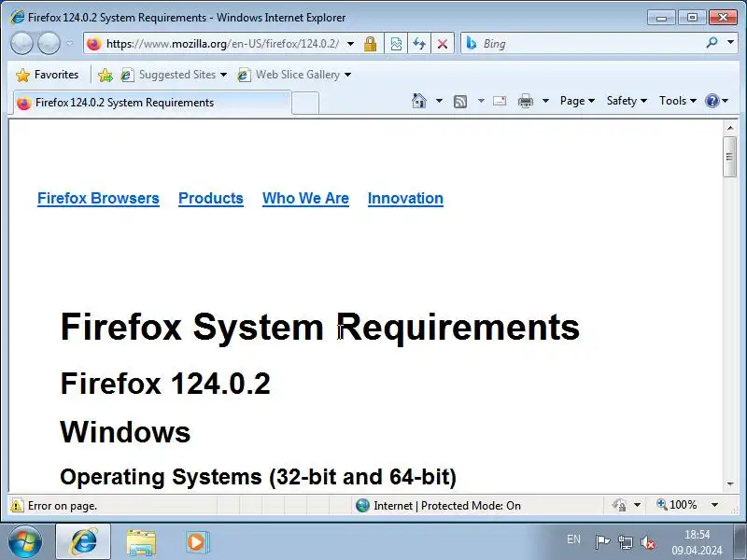
Task: Click Firefox 124.0.2 heading text
Action: pos(165,384)
